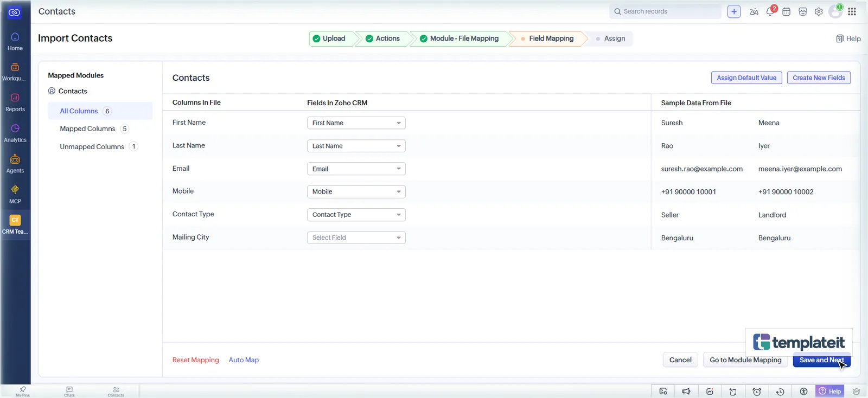Open the Zia assistant icon
This screenshot has width=868, height=398.
(754, 11)
